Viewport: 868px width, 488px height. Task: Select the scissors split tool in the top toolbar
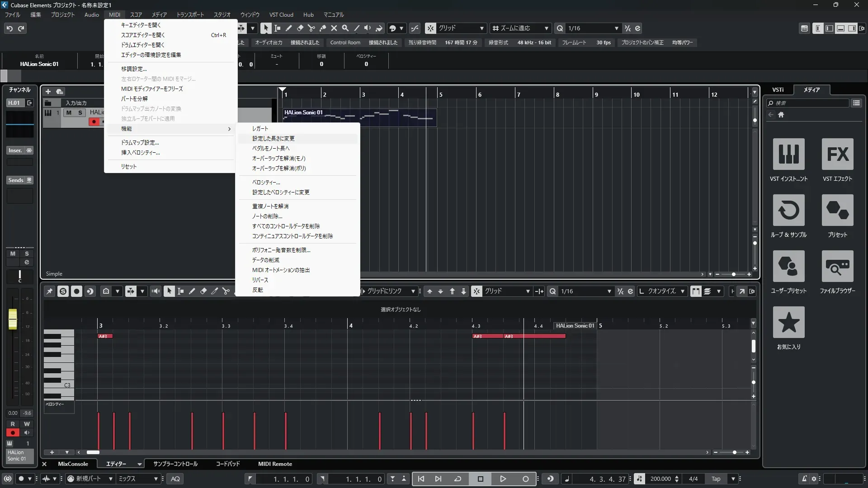[x=311, y=28]
